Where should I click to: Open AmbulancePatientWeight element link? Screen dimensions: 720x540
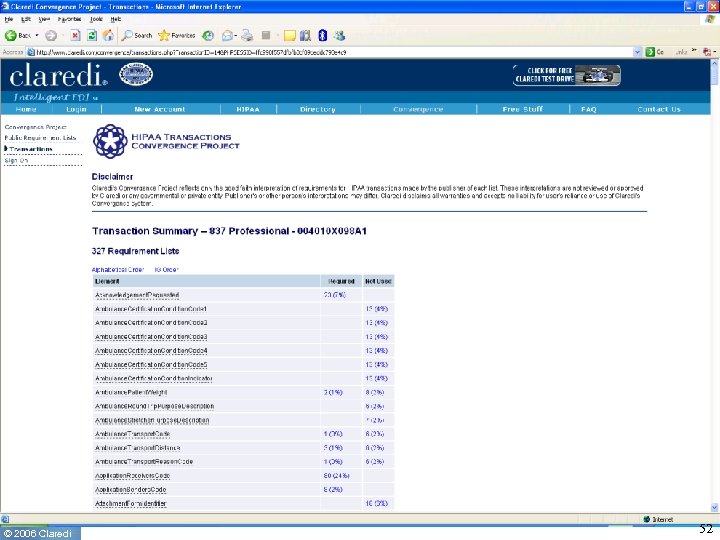point(131,393)
